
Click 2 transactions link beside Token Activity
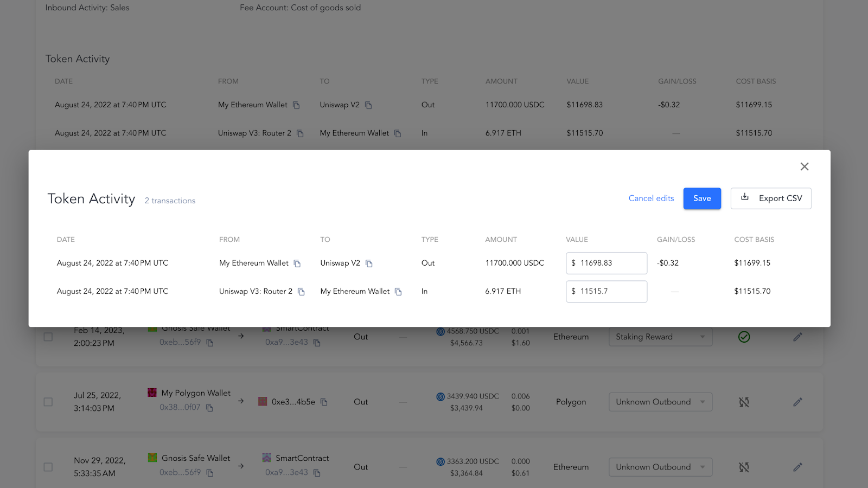click(x=170, y=201)
